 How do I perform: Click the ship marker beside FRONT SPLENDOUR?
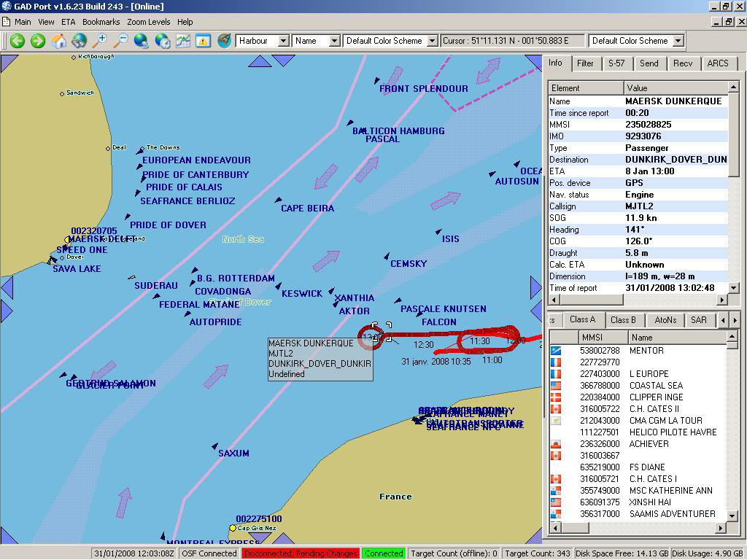tap(377, 80)
